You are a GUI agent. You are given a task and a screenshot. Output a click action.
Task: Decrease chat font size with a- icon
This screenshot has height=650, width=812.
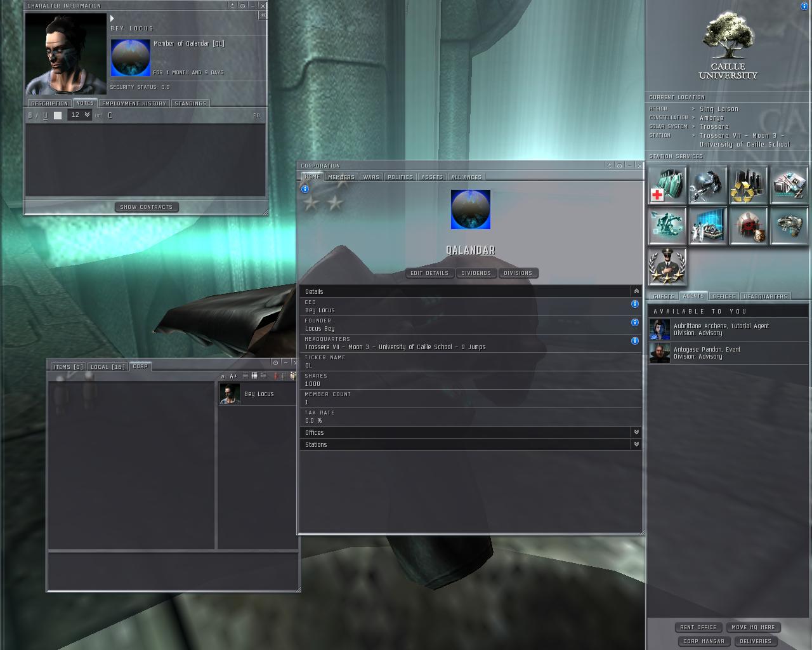click(224, 376)
